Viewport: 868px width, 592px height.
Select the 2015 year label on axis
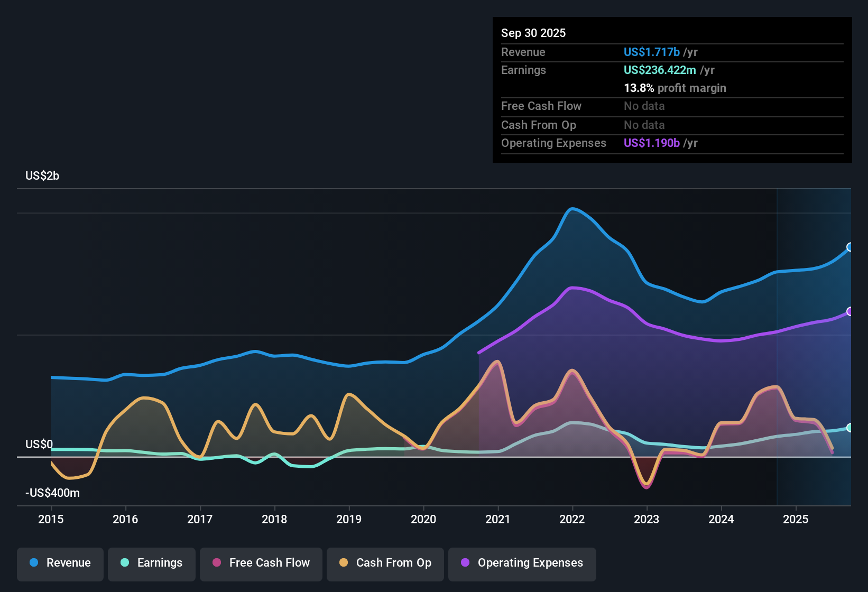50,520
